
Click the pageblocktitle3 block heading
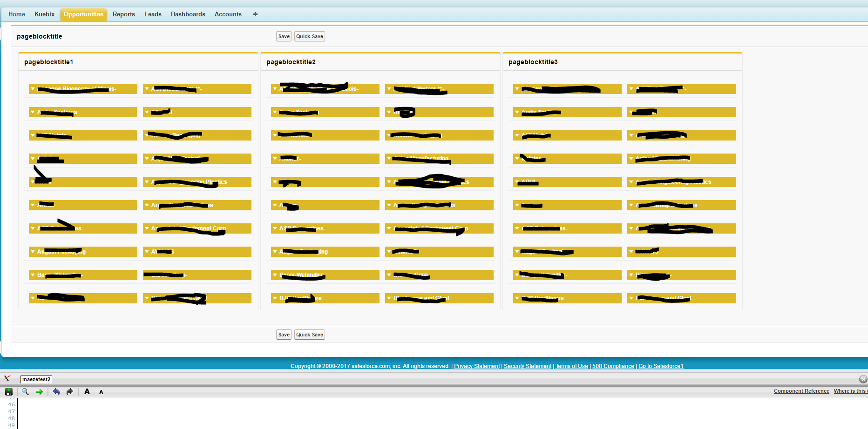(x=533, y=62)
